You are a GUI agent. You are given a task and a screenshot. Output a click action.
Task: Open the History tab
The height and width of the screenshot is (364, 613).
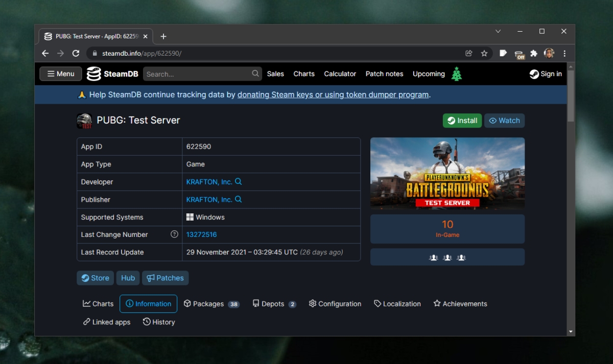pos(159,322)
